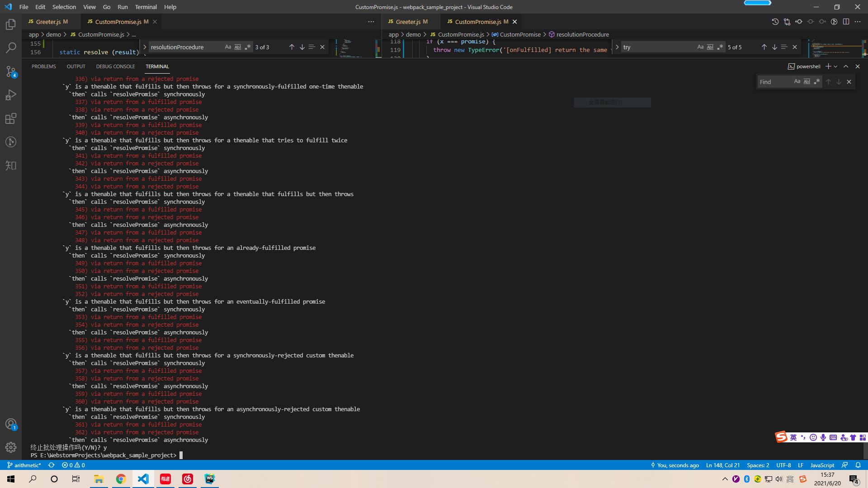Change the UTF-8 encoding in status bar
This screenshot has height=488, width=868.
click(x=783, y=465)
